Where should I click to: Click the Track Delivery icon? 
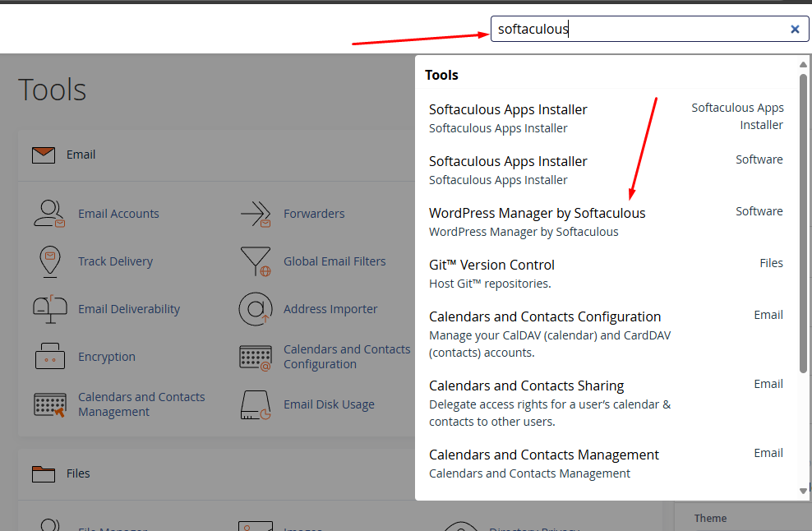[49, 261]
